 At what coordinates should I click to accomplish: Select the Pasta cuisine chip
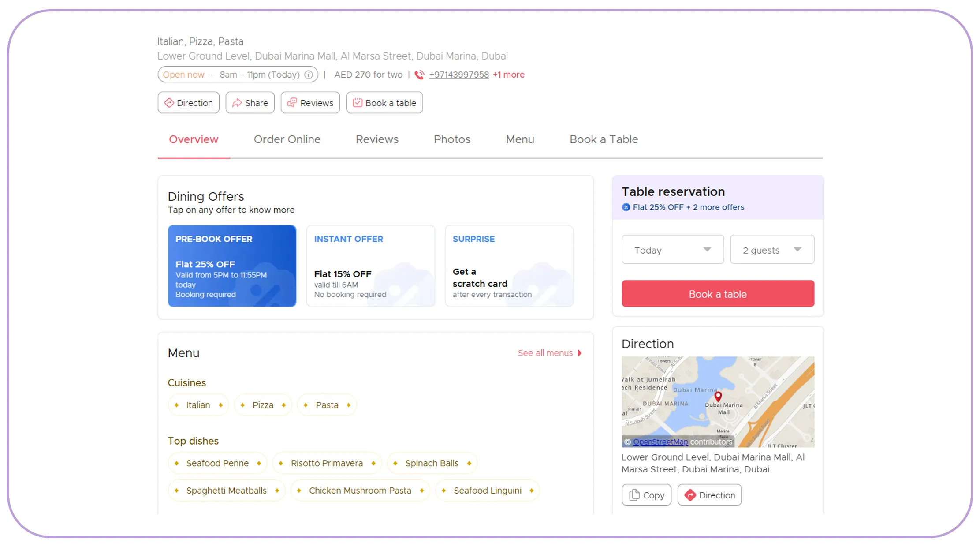tap(327, 405)
